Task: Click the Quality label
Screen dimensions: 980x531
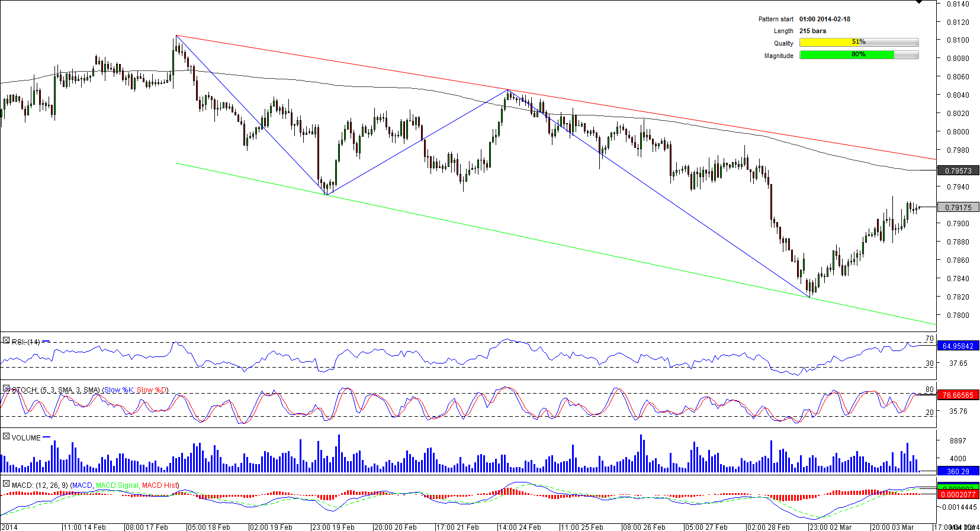Action: [x=783, y=43]
